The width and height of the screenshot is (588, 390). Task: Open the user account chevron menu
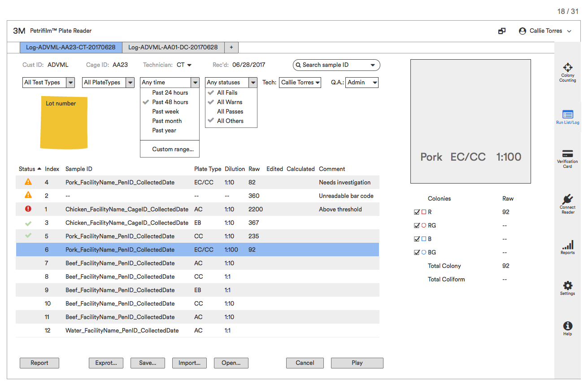[569, 31]
